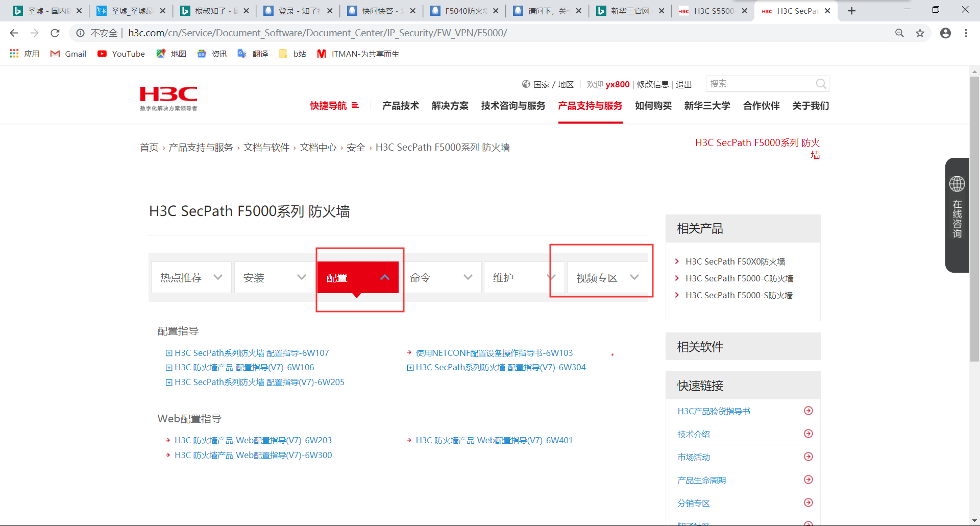Click the arrow icon beside 市场活动
This screenshot has width=980, height=526.
point(808,457)
